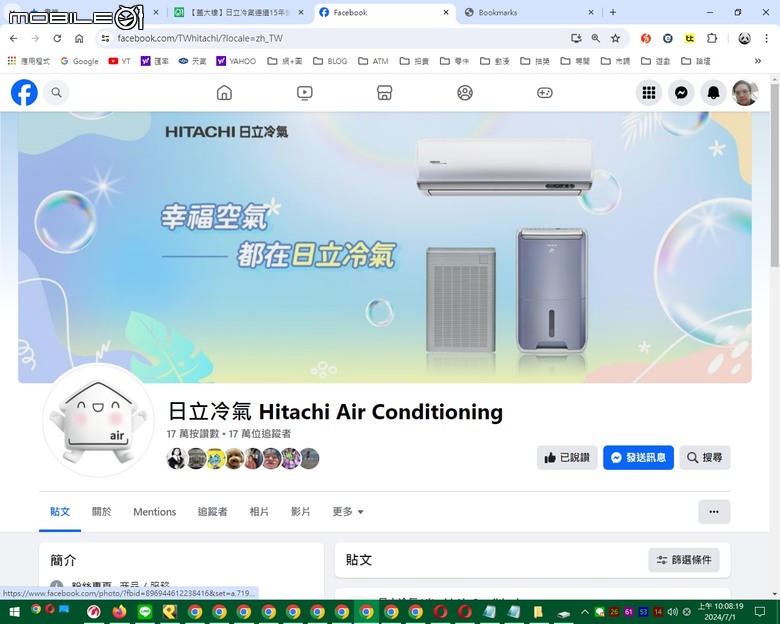Open the taskbar volume speaker icon

[673, 612]
